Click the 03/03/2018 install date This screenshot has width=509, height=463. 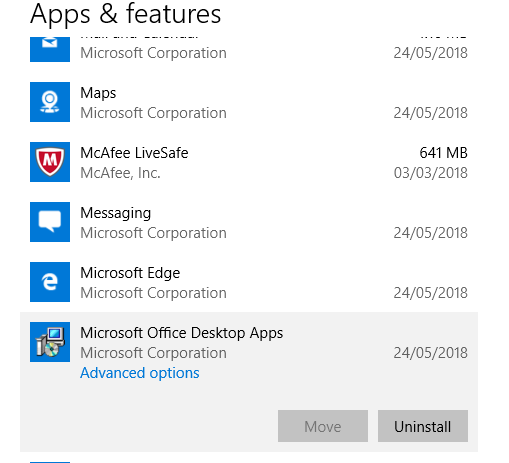(431, 173)
